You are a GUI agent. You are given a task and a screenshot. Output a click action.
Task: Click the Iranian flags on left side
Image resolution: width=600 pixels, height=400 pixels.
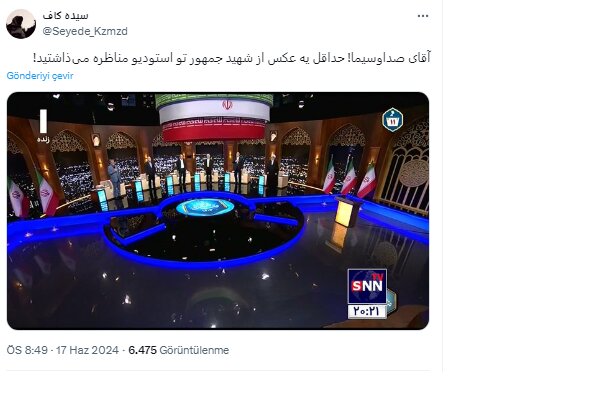(x=33, y=195)
